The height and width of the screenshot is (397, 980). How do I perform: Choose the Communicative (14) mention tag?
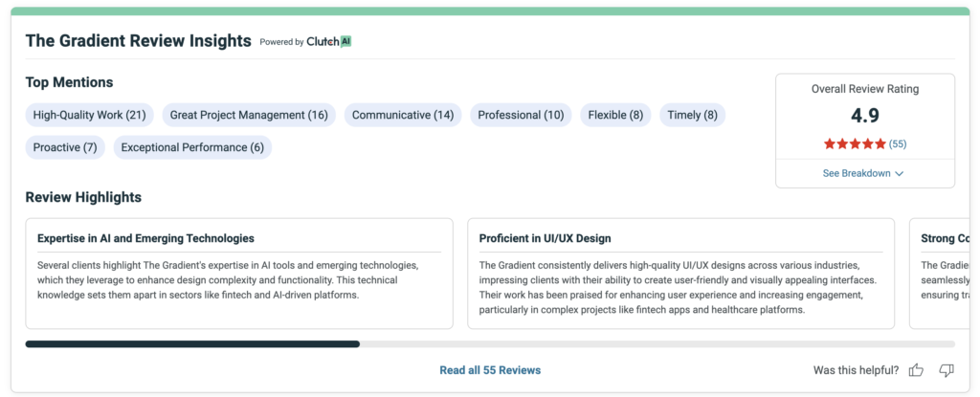[403, 116]
